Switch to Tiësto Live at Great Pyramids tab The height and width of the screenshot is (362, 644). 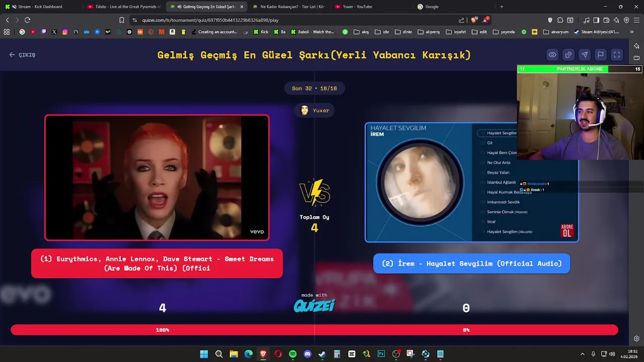click(x=123, y=7)
